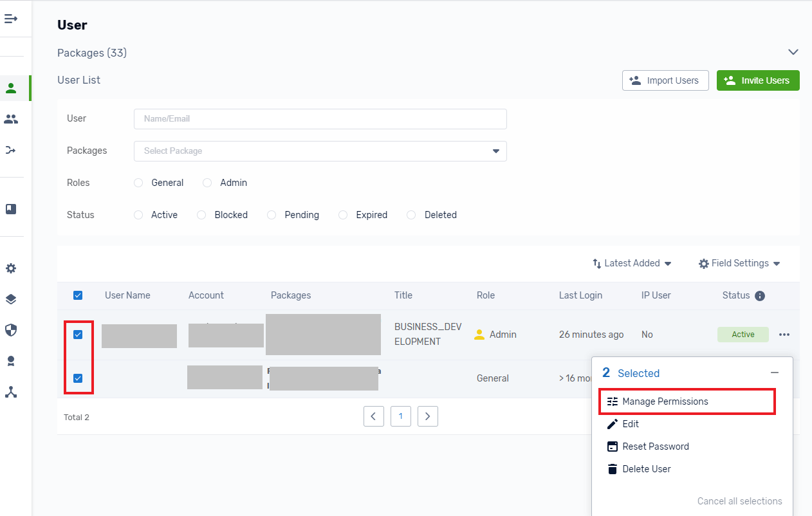The height and width of the screenshot is (516, 812).
Task: Click the Invite Users button
Action: pyautogui.click(x=757, y=80)
